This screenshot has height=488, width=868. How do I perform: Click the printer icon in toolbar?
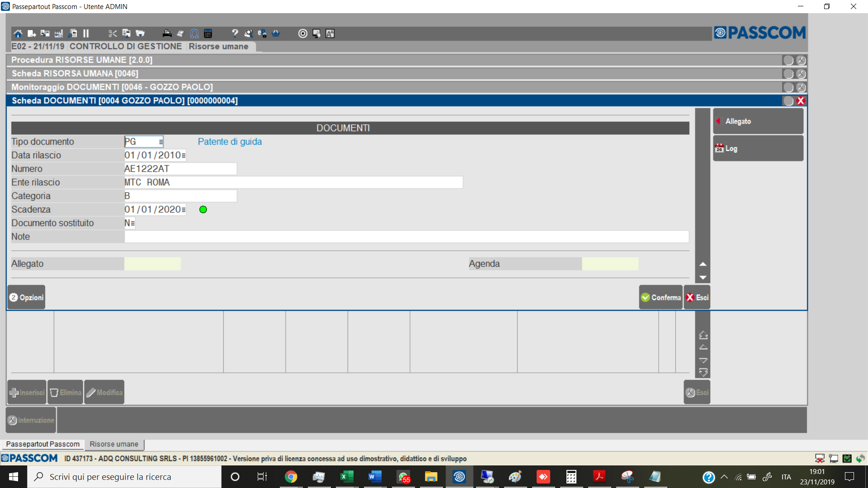click(167, 33)
